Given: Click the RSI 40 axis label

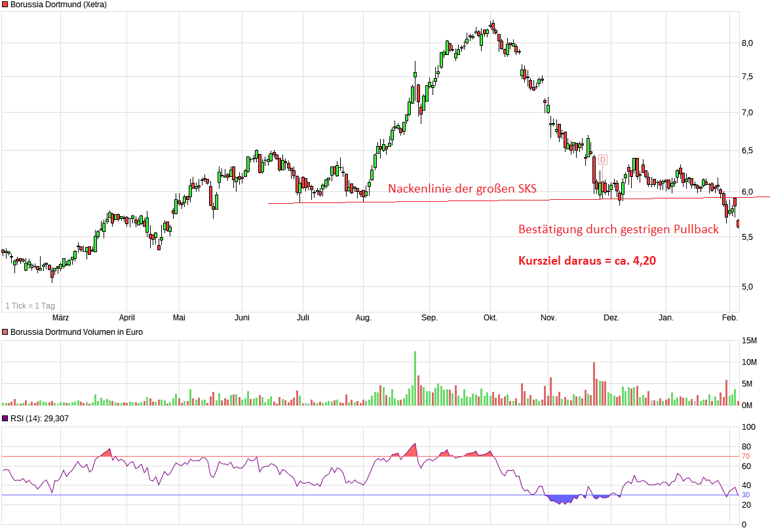Looking at the screenshot, I should (746, 485).
